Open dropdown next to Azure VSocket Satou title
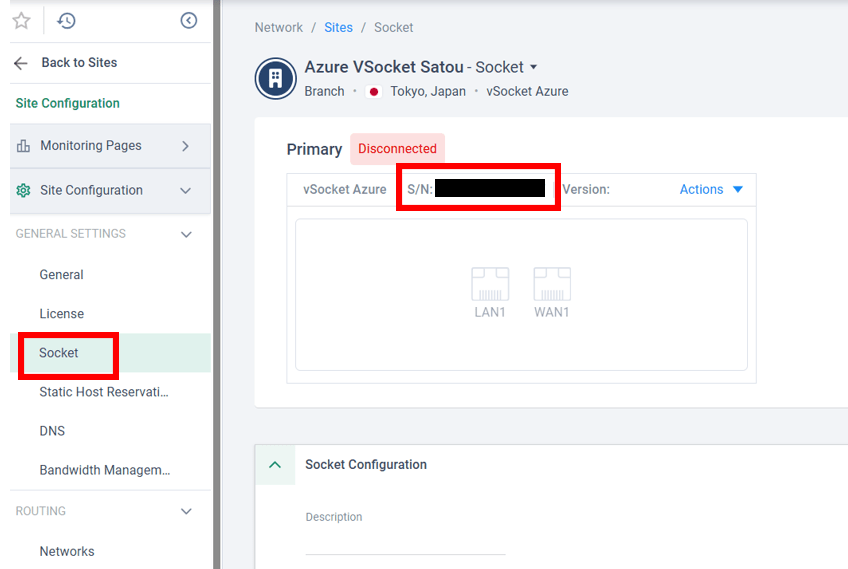The height and width of the screenshot is (569, 848). [x=533, y=68]
